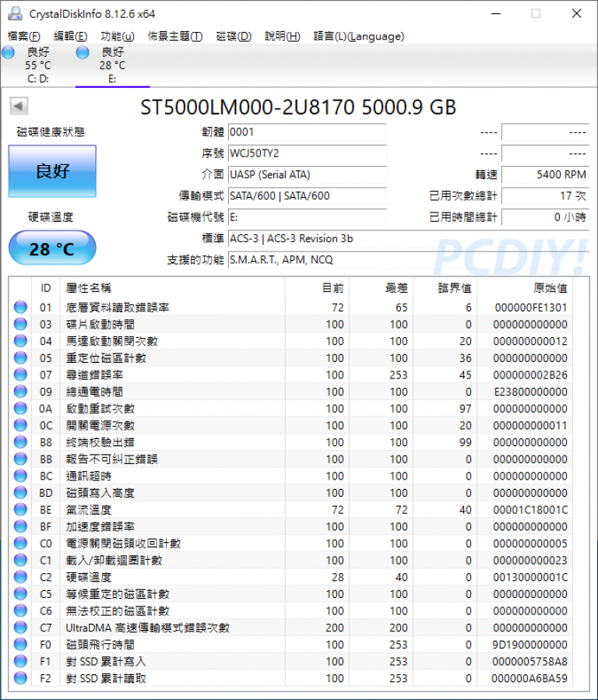The width and height of the screenshot is (598, 700).
Task: Click status icon for row C7 UltraDMA
Action: pos(20,628)
